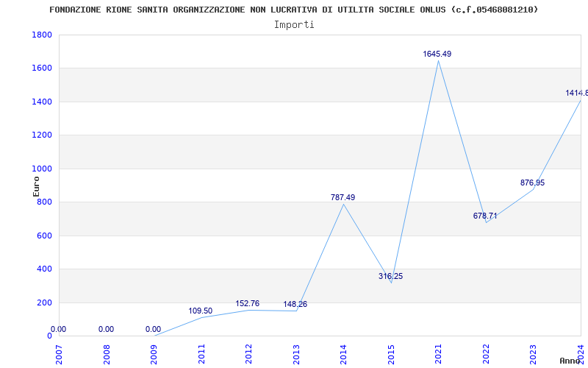
Task: Select the 148.26 data label
Action: (x=295, y=304)
